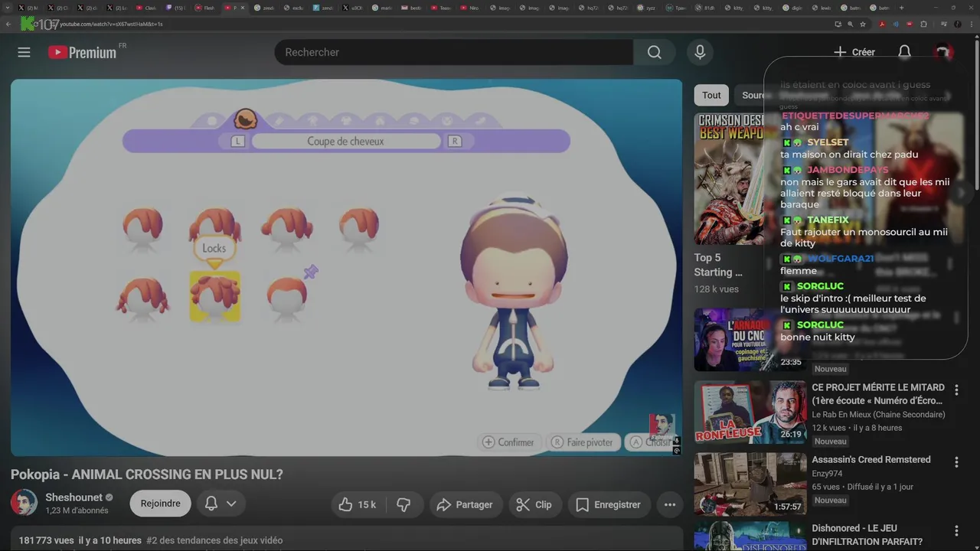
Task: Create a Clip with scissors button
Action: point(534,504)
